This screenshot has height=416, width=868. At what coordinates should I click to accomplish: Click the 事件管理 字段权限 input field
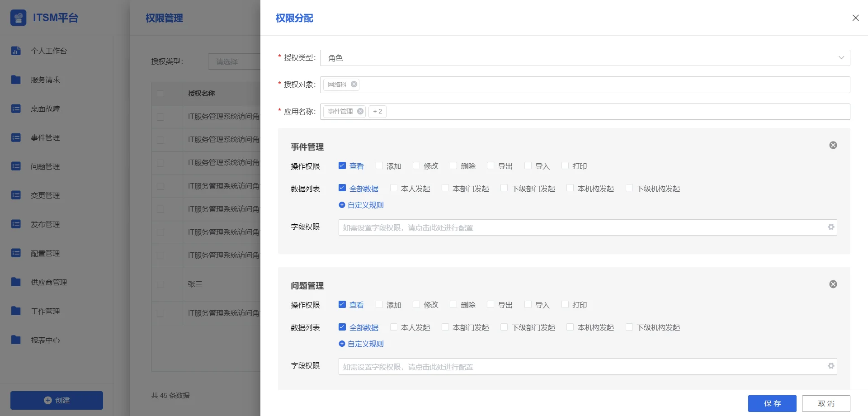[588, 227]
